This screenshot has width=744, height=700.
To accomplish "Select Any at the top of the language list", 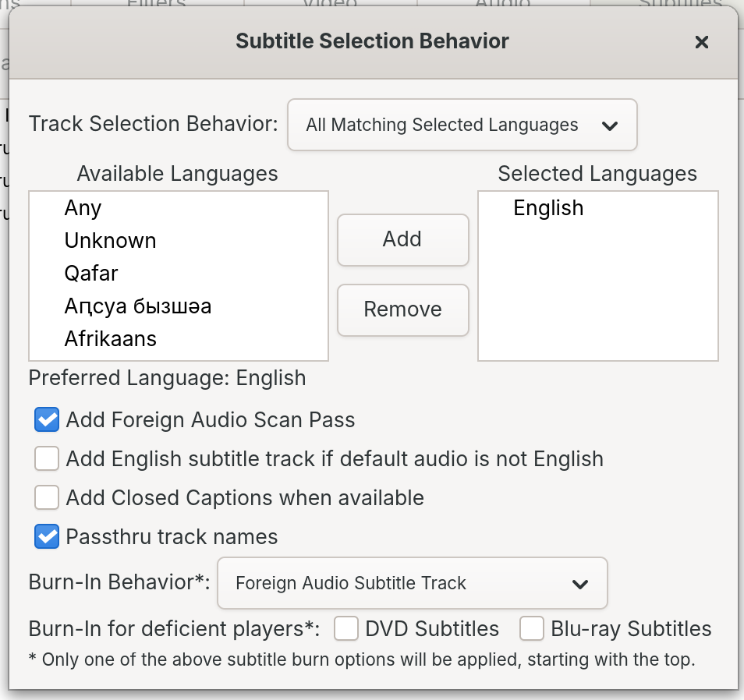I will point(83,207).
